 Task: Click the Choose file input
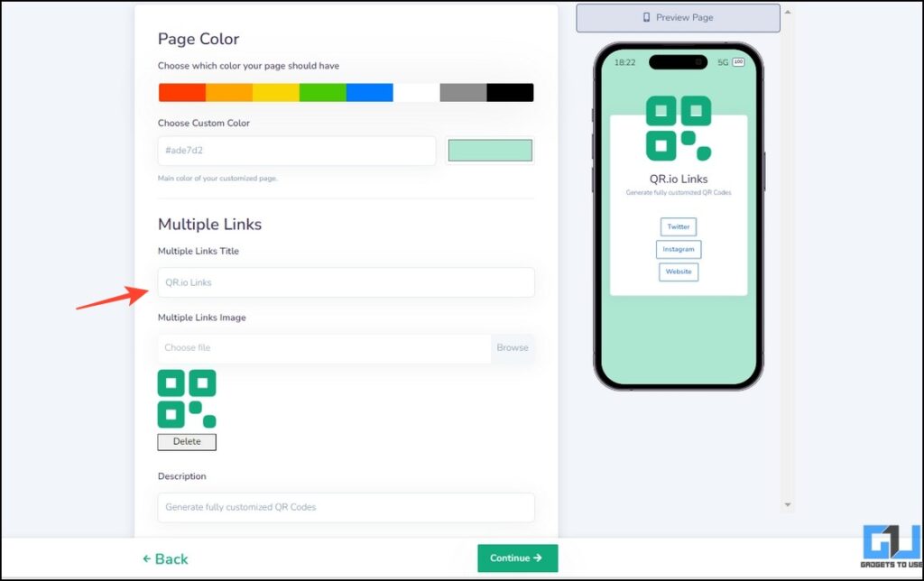pyautogui.click(x=324, y=347)
